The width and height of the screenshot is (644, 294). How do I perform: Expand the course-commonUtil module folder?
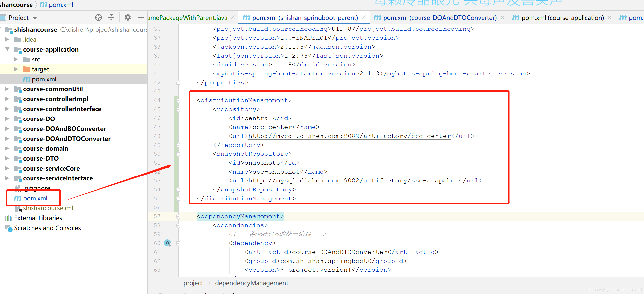(x=7, y=89)
